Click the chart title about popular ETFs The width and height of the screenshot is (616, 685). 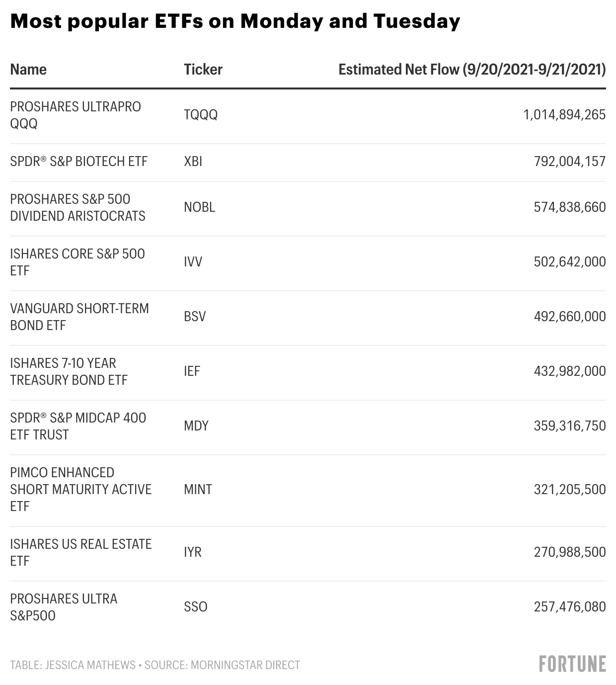click(x=235, y=21)
